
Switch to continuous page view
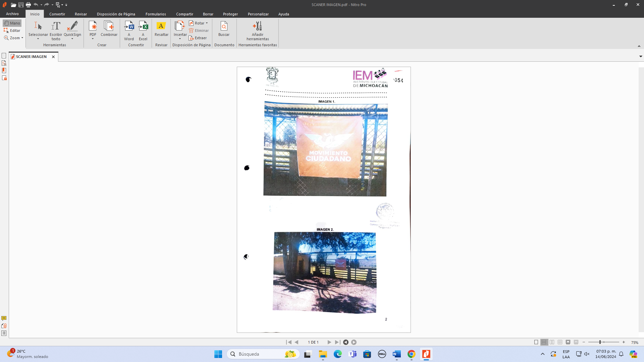pos(544,342)
